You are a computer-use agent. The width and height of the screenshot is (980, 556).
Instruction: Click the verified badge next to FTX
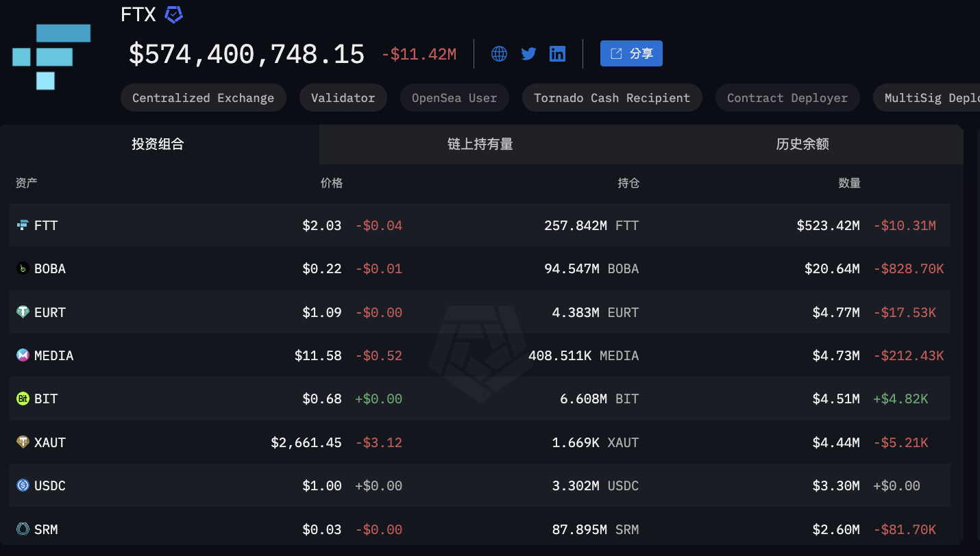coord(173,14)
